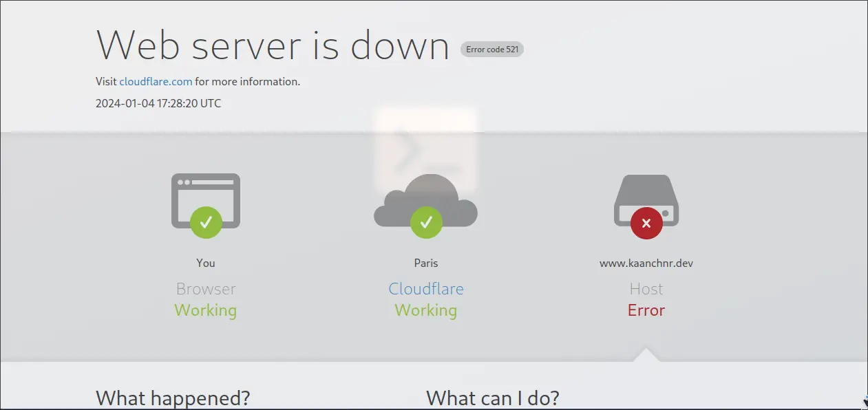Click the host server drive icon

(x=646, y=200)
